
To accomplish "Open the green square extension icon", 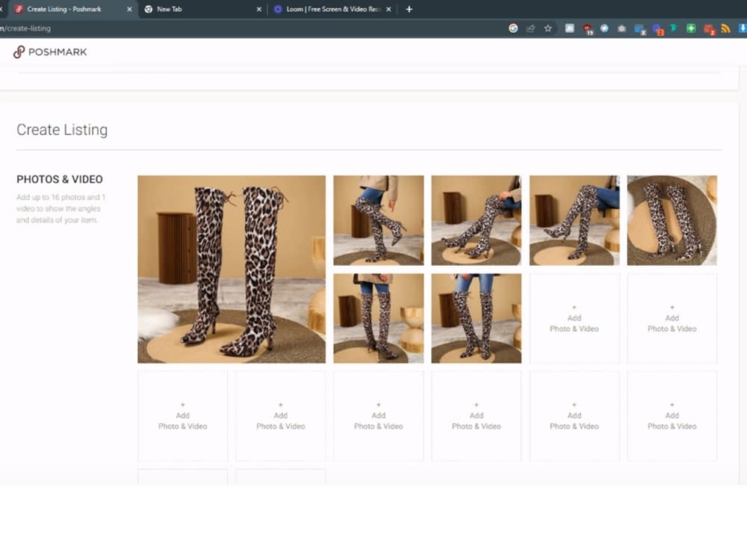I will (691, 28).
